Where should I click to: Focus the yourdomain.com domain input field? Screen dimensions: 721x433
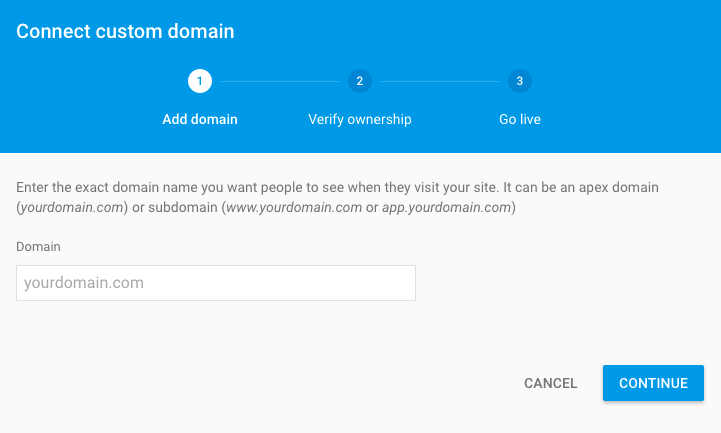coord(216,283)
